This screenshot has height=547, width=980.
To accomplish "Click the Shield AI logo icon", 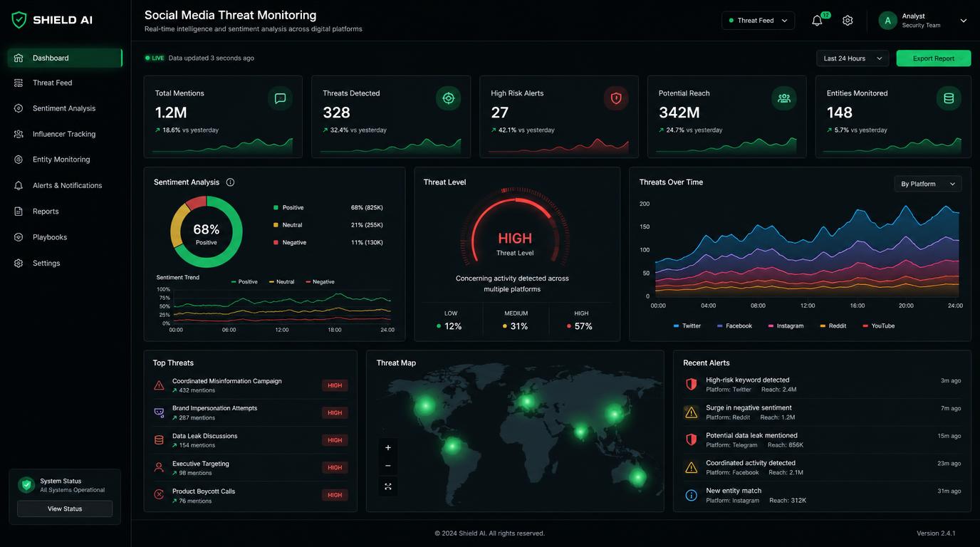I will 19,20.
